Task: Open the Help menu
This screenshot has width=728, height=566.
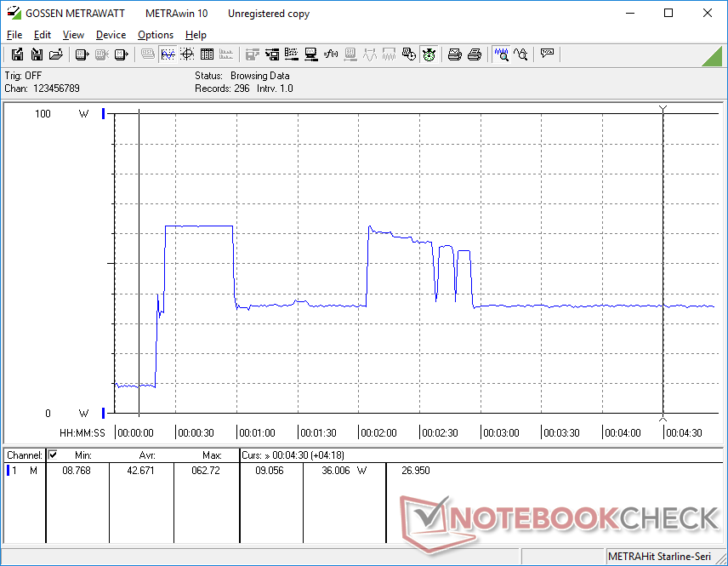Action: pyautogui.click(x=196, y=35)
